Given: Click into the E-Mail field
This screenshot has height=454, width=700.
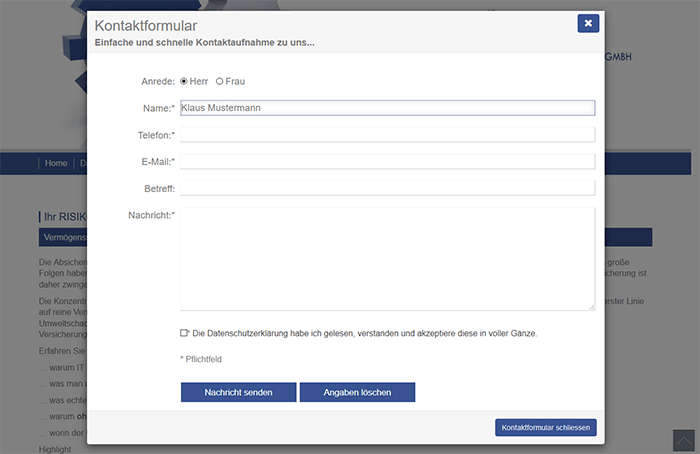Looking at the screenshot, I should [x=388, y=162].
